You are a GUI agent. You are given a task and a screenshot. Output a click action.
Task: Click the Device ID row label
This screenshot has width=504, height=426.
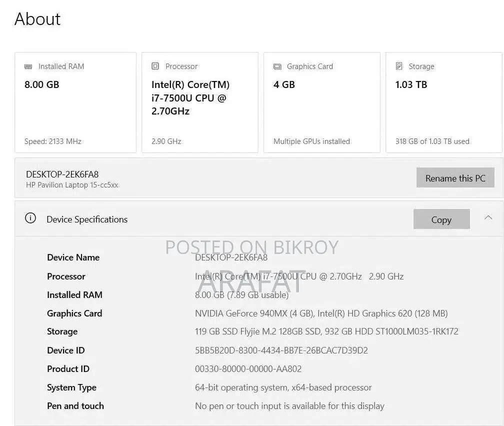click(66, 350)
